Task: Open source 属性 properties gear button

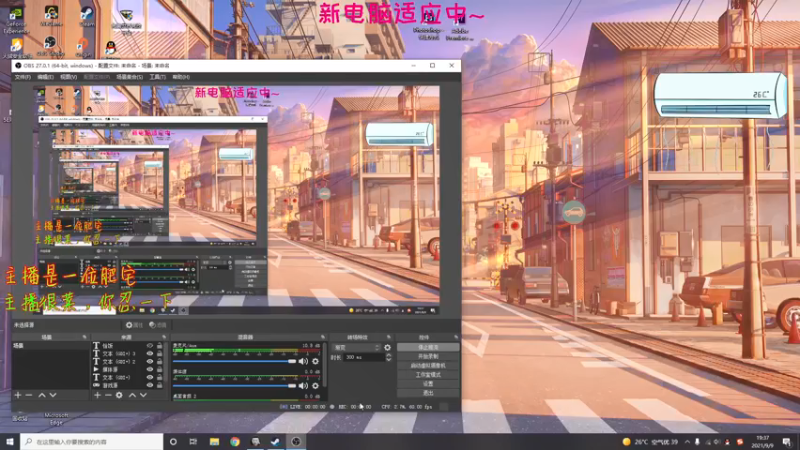Action: tap(134, 325)
